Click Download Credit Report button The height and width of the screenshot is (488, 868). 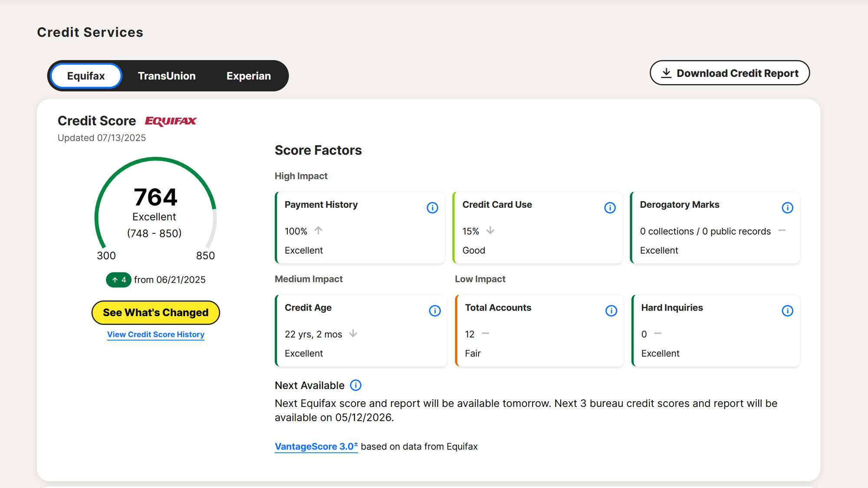point(730,73)
